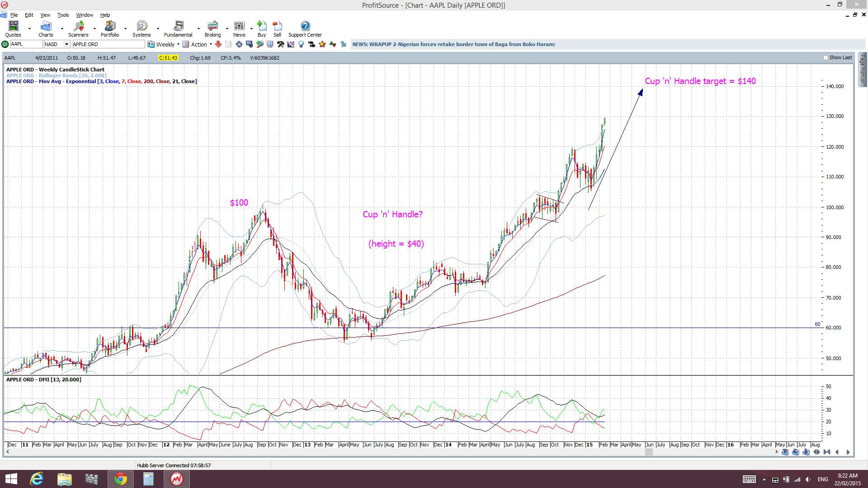Screen dimensions: 868x488
Task: Open the File menu
Action: [x=14, y=15]
